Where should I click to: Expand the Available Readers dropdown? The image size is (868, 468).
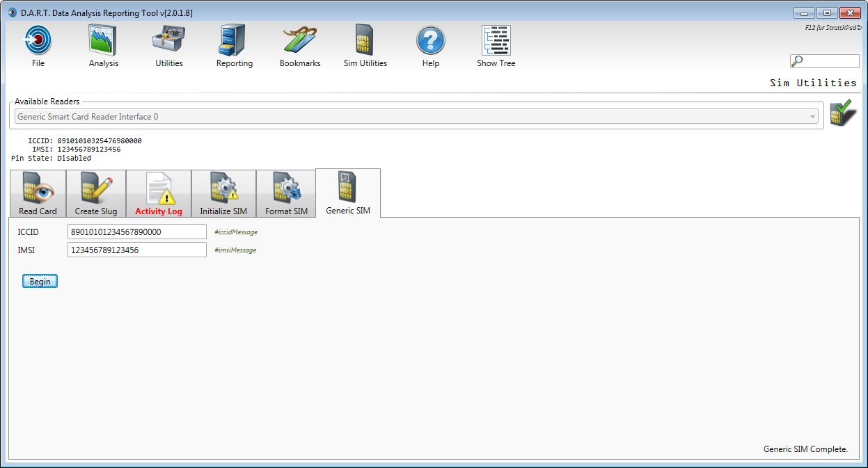[812, 117]
